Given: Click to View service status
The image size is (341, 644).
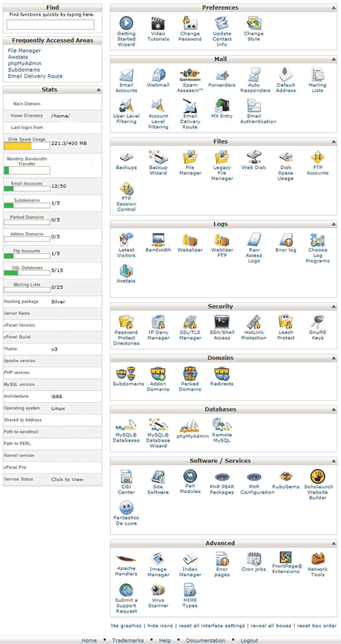Looking at the screenshot, I should coord(67,479).
